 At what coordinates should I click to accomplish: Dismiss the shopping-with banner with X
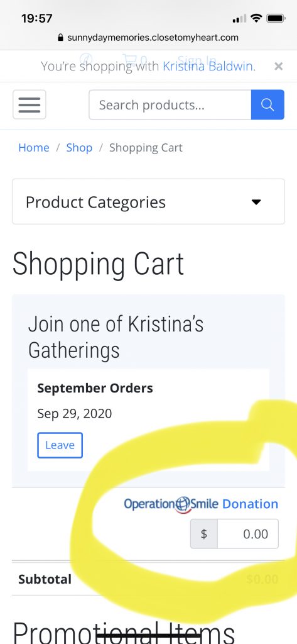tap(279, 66)
